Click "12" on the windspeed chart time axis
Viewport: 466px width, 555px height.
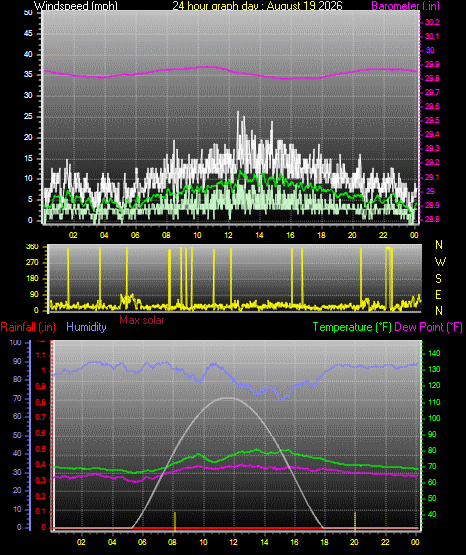coord(228,235)
